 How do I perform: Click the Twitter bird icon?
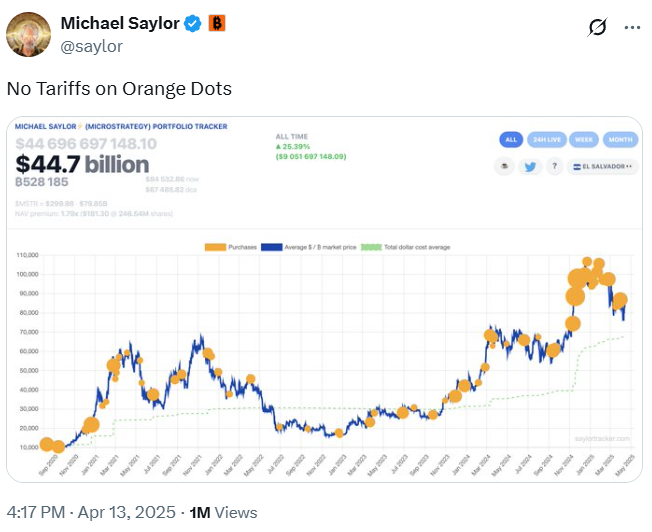pos(530,167)
